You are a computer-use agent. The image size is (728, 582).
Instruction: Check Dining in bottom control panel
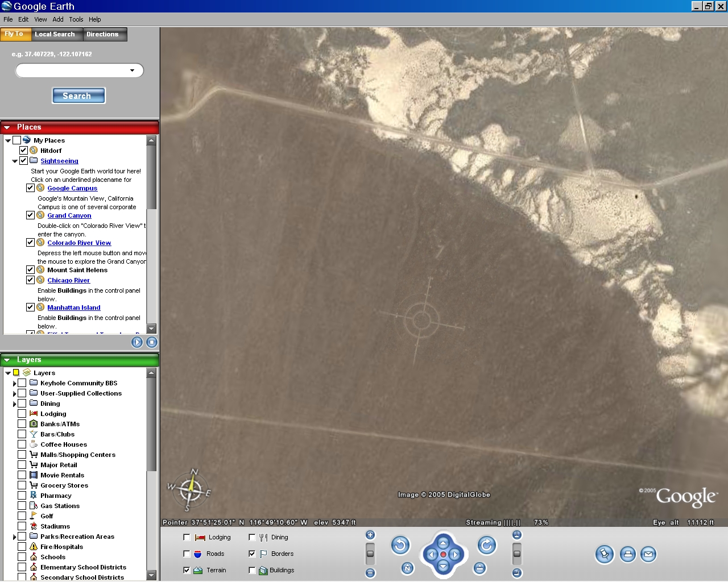coord(252,537)
